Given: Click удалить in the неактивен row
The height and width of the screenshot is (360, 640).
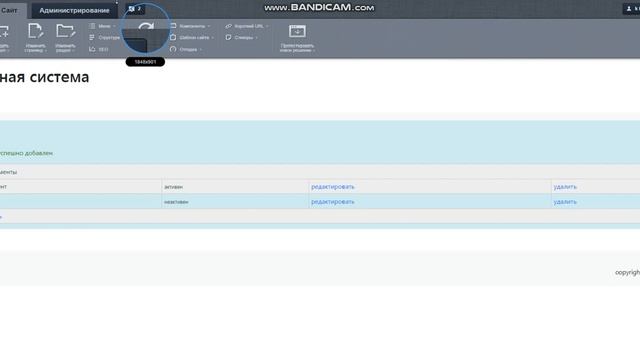Looking at the screenshot, I should (565, 202).
